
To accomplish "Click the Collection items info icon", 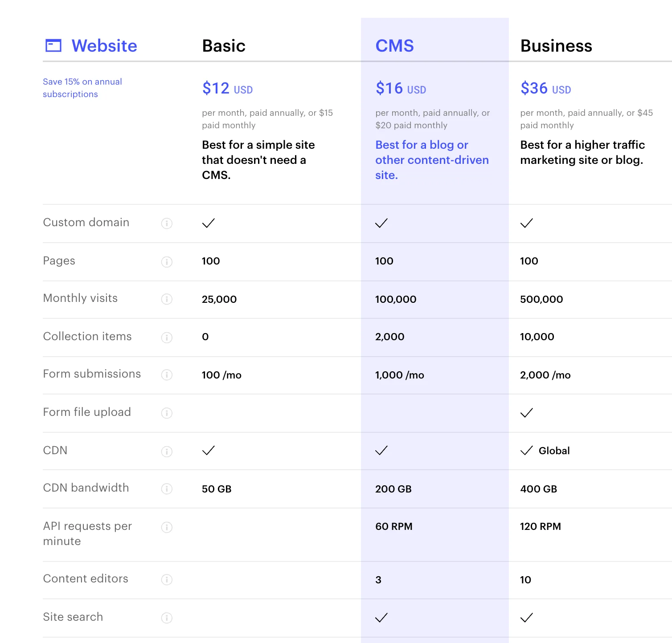I will [x=167, y=337].
